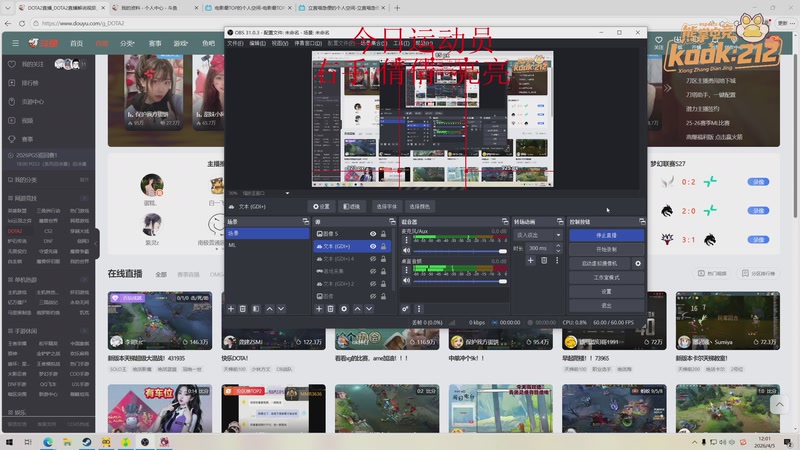Add a transition with the plus icon

(x=531, y=260)
